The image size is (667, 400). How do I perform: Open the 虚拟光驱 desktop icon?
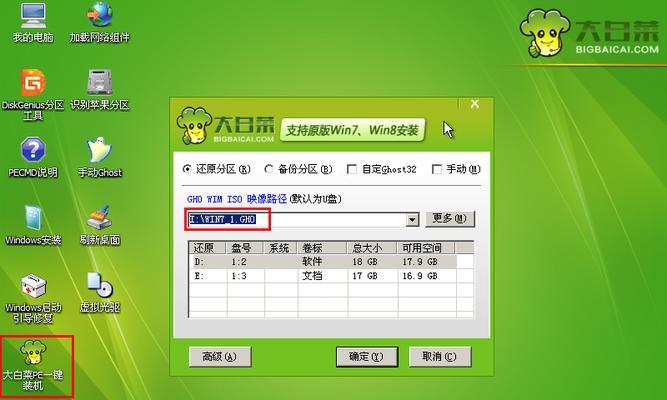(x=100, y=292)
